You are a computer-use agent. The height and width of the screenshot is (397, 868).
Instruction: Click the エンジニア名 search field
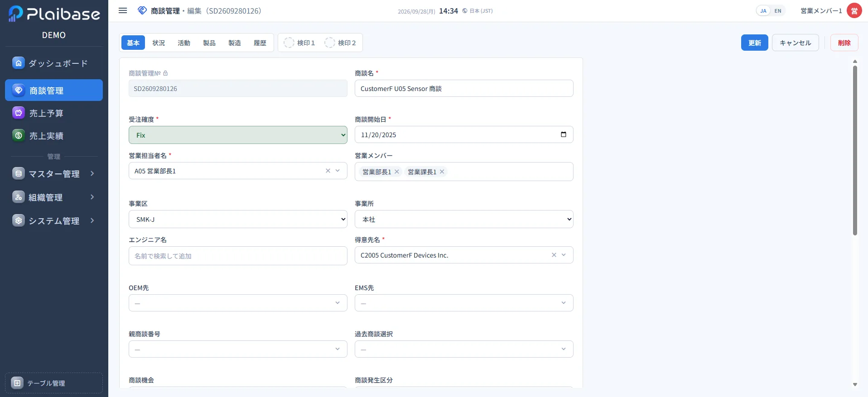coord(238,256)
